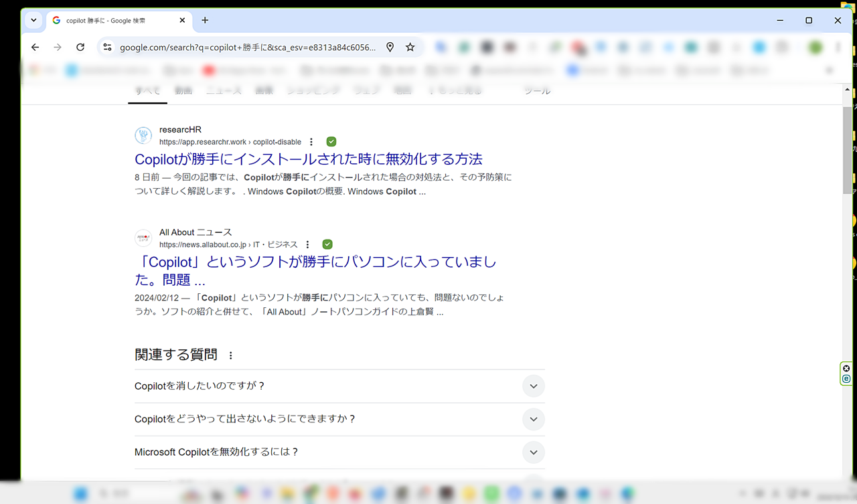The image size is (857, 504).
Task: Open the ツール search tools button
Action: click(537, 91)
